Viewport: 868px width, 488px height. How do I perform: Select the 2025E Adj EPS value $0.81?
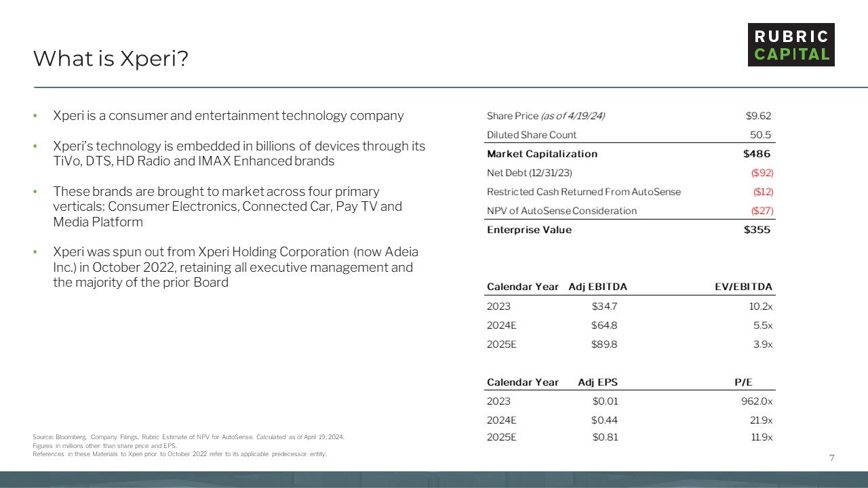pos(605,437)
